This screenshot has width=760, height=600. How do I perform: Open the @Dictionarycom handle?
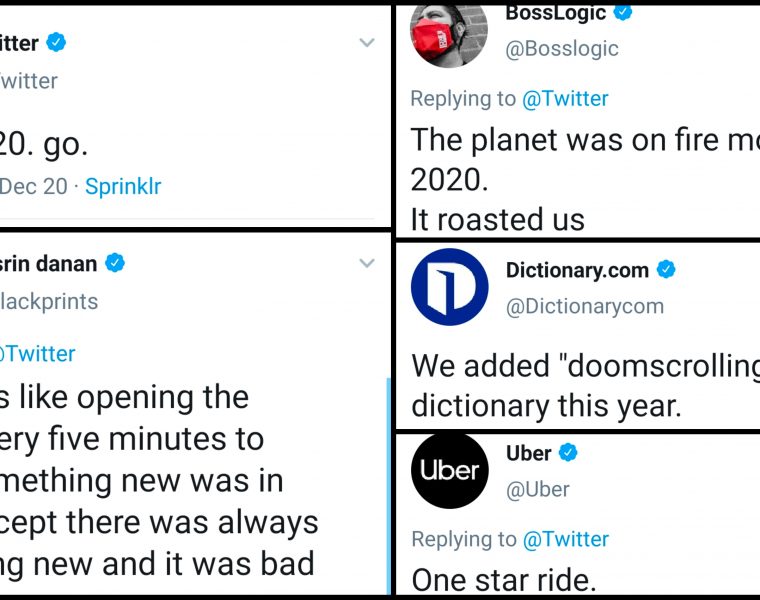click(584, 307)
